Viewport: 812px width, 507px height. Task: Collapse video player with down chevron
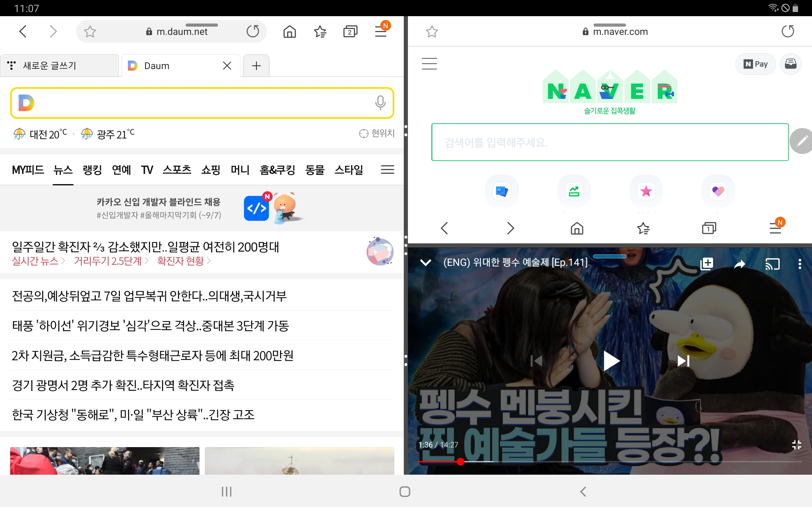(425, 263)
